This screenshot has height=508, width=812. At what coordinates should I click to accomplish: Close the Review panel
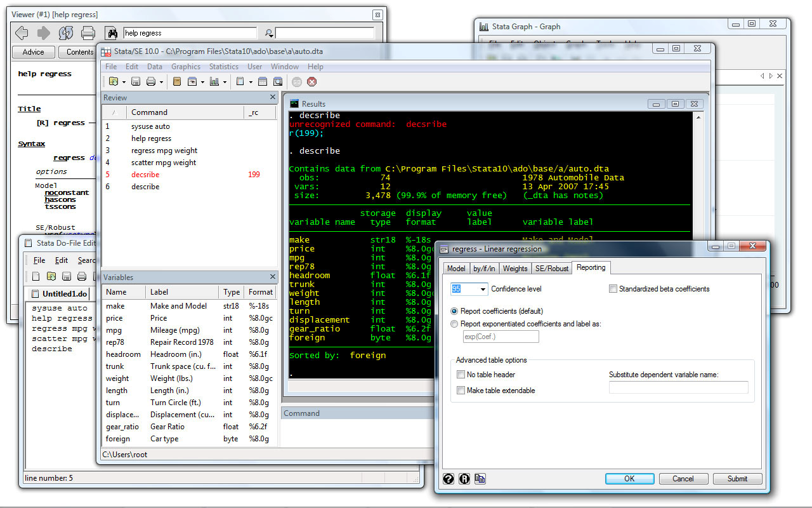273,97
